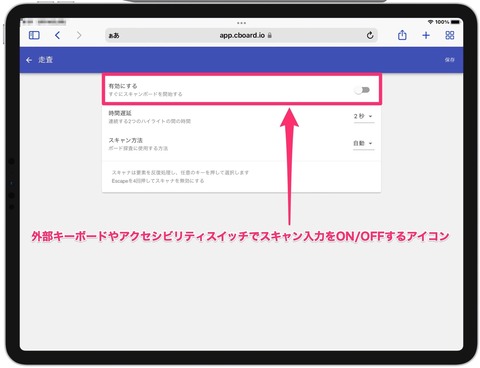Screen dimensions: 480x368
Task: Add a new tab with plus icon
Action: coord(426,35)
